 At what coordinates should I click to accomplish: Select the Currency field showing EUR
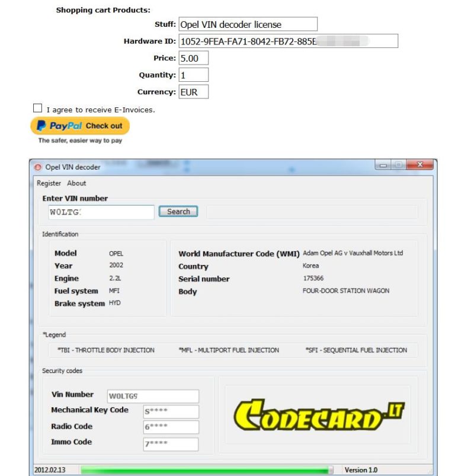pos(194,92)
